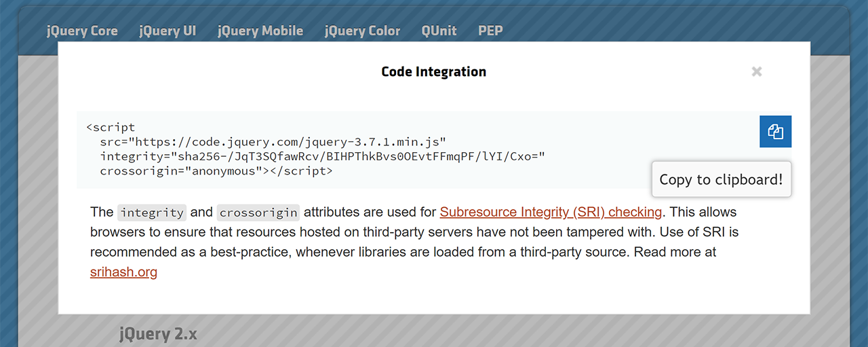The width and height of the screenshot is (868, 347).
Task: Open the jQuery Color nav link
Action: pos(362,31)
